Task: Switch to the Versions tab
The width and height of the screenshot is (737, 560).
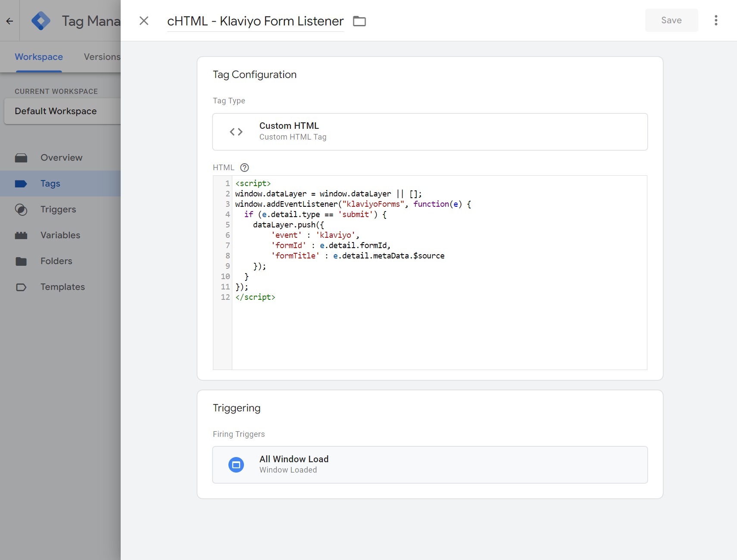Action: point(102,57)
